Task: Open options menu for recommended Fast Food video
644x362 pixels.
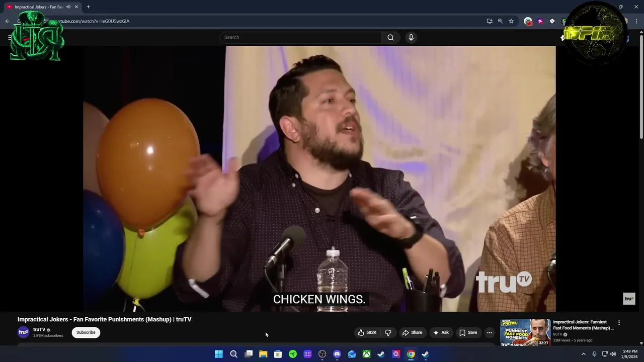Action: [x=619, y=323]
